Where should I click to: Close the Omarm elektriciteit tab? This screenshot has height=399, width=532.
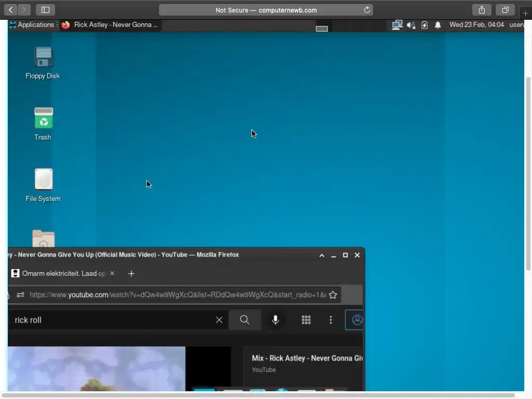click(112, 273)
